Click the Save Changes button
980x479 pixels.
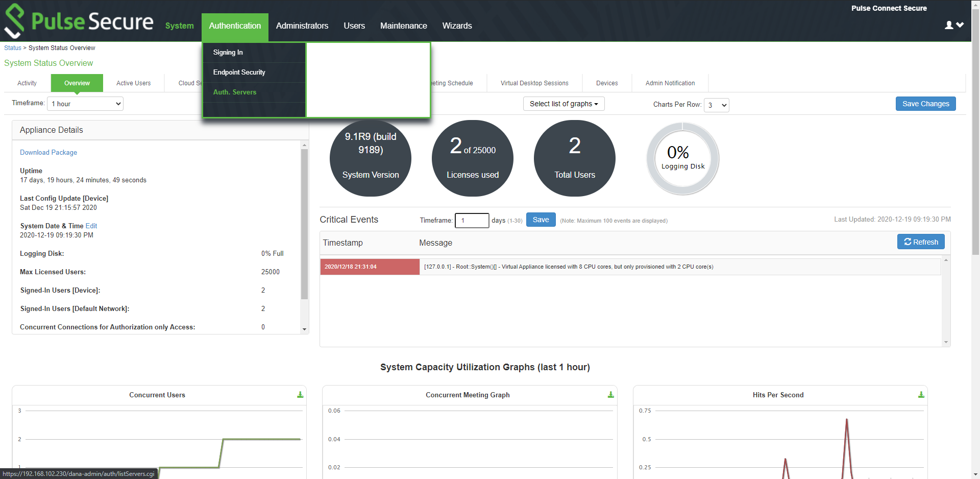[x=925, y=104]
